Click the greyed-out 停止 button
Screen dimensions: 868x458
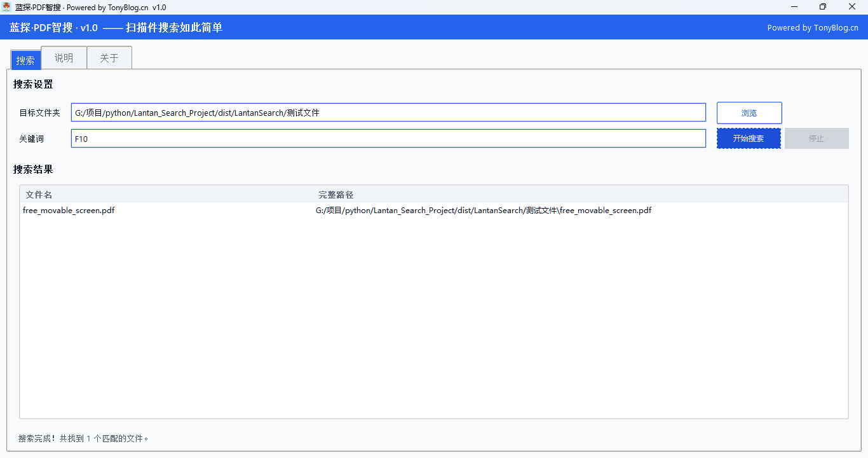tap(817, 139)
